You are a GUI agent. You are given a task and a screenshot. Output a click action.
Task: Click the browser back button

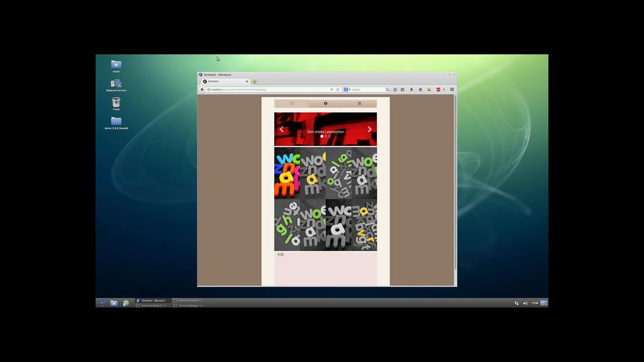(202, 89)
